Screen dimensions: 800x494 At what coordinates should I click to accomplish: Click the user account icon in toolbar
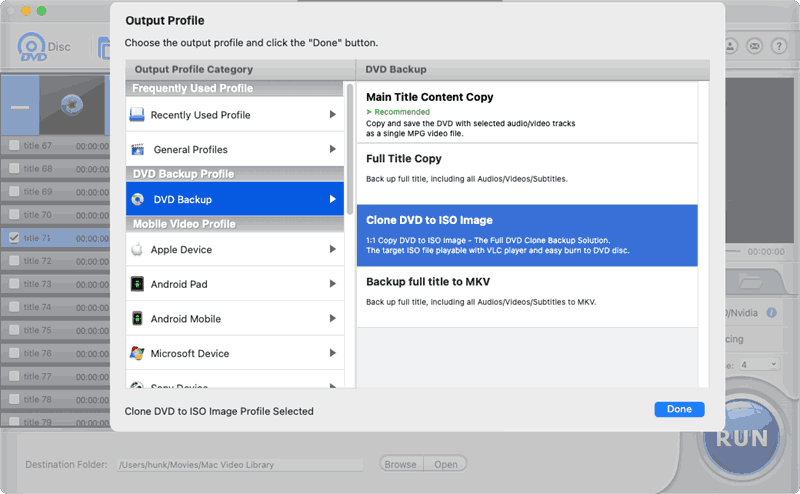[730, 46]
